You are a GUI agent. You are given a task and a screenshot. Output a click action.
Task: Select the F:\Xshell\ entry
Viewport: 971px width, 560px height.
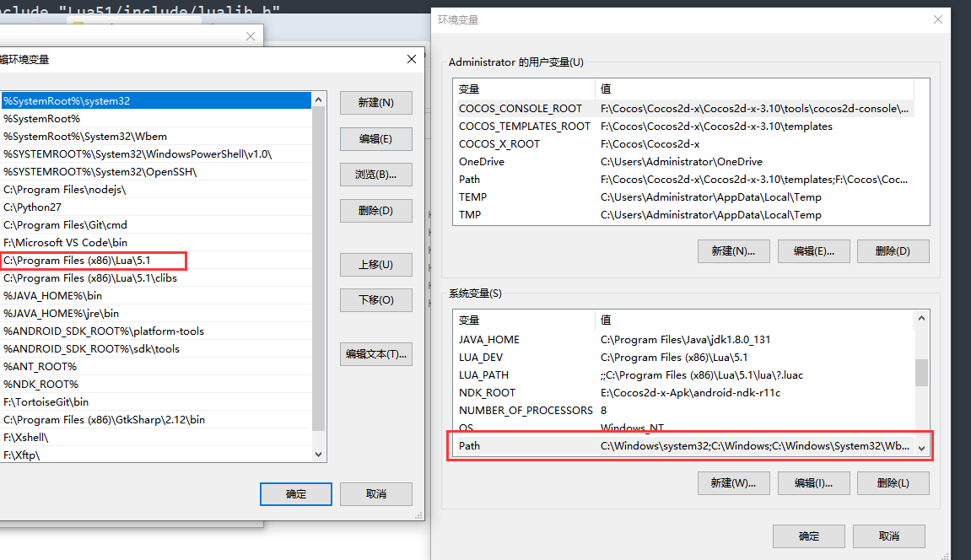pyautogui.click(x=156, y=438)
